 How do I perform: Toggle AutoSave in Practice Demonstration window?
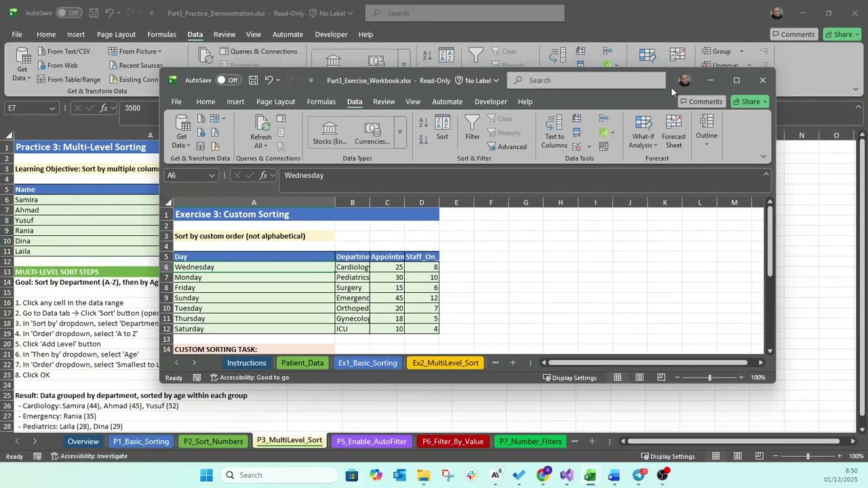68,13
